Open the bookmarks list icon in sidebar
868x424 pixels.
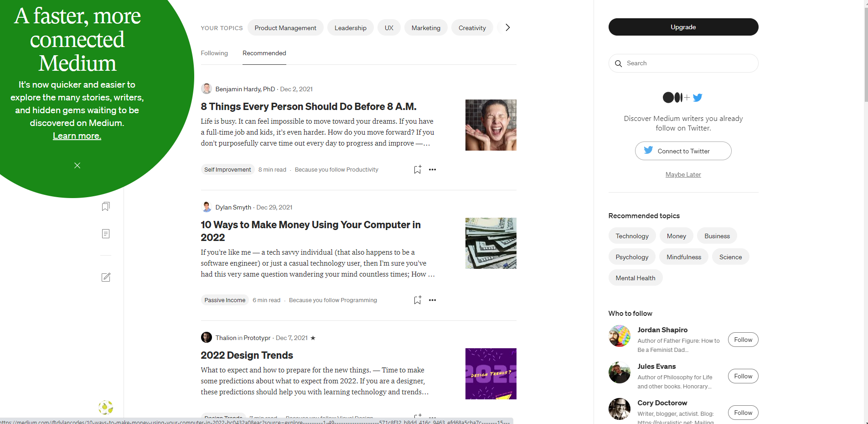pyautogui.click(x=106, y=206)
